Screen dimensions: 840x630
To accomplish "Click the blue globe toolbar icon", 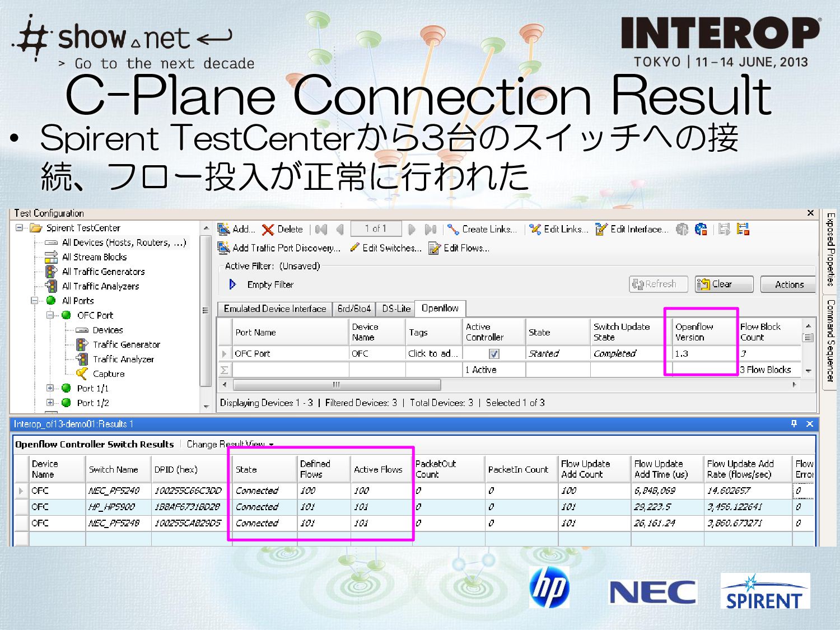I will [701, 229].
